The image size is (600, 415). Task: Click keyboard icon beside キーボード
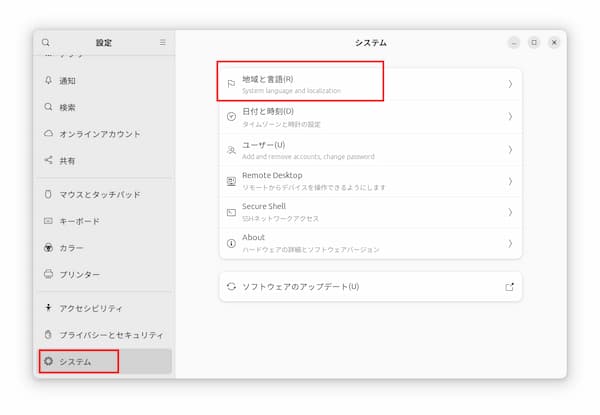point(48,221)
